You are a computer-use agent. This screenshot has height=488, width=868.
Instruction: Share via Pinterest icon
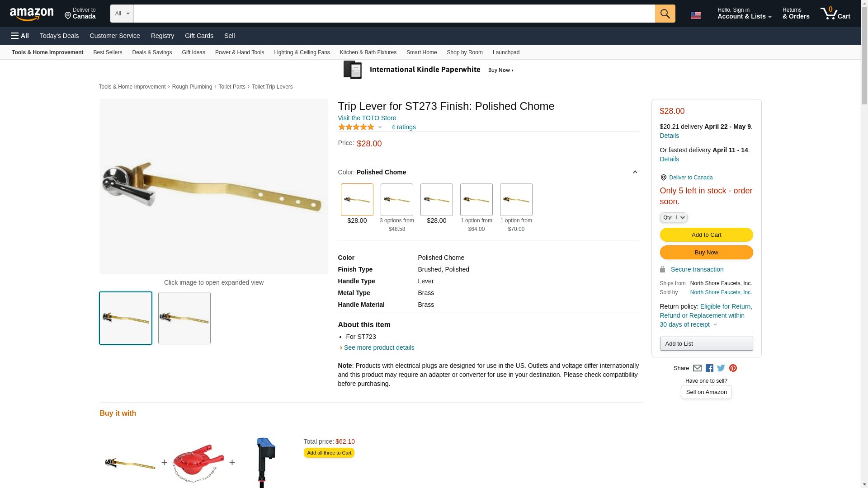coord(733,368)
